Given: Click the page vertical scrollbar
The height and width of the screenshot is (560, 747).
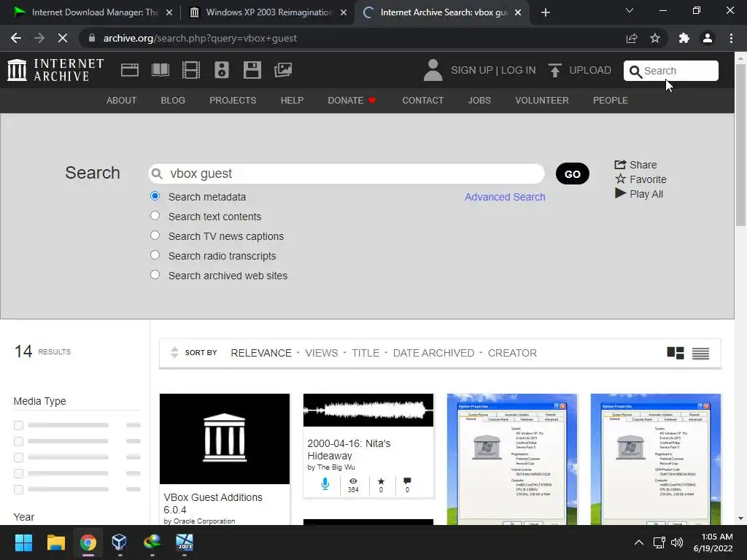Looking at the screenshot, I should tap(740, 144).
